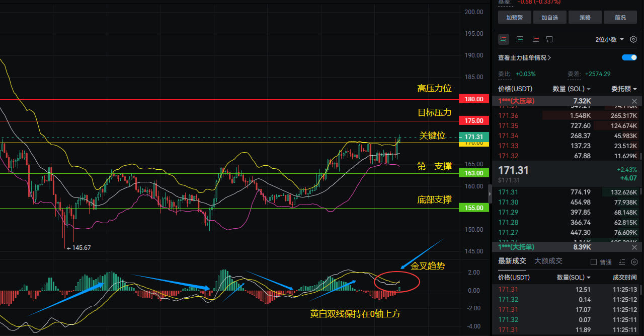Click the 加预警 button
Viewport: 644px width, 336px height.
(x=515, y=18)
